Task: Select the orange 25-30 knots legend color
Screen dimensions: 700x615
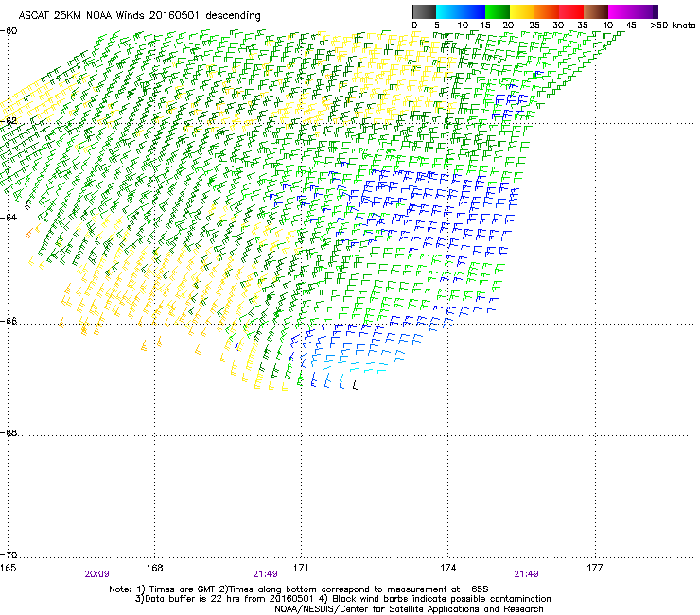Action: [x=547, y=11]
